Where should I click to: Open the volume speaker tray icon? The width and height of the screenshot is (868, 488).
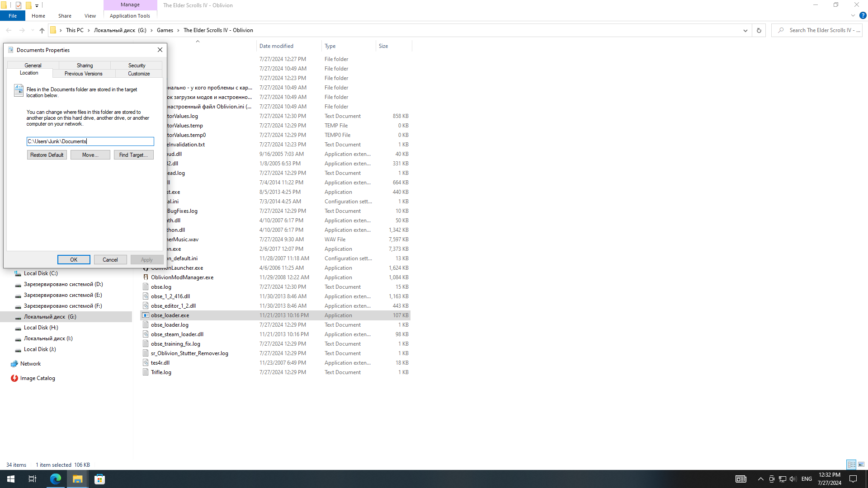pos(793,479)
